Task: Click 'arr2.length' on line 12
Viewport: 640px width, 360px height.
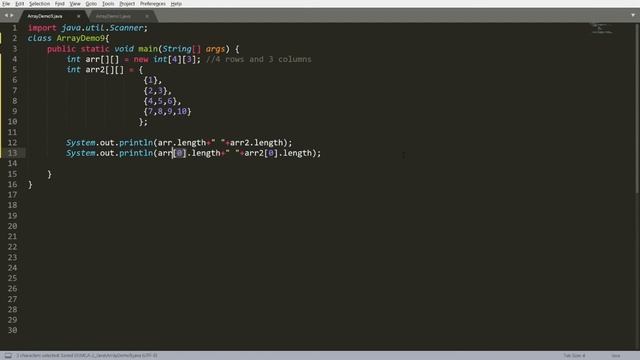Action: [256, 142]
